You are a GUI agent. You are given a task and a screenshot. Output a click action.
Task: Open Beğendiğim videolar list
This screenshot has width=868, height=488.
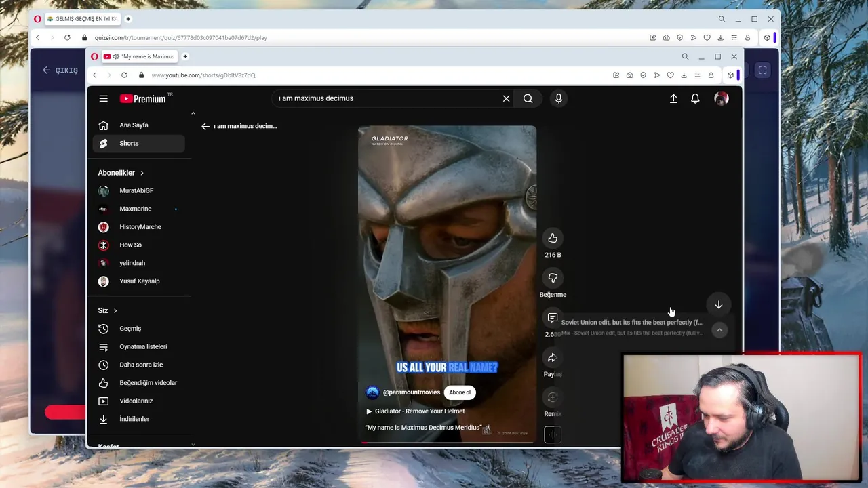(x=138, y=383)
